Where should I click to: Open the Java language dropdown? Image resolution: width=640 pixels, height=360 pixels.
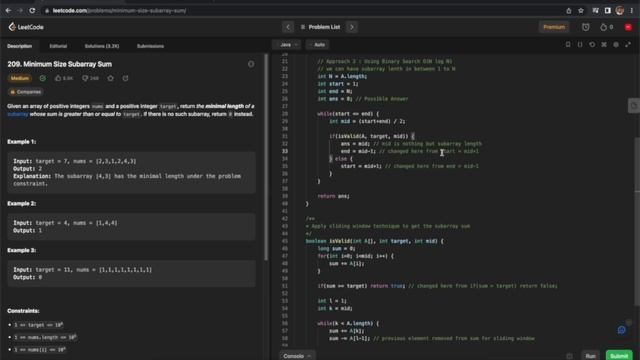pos(288,44)
